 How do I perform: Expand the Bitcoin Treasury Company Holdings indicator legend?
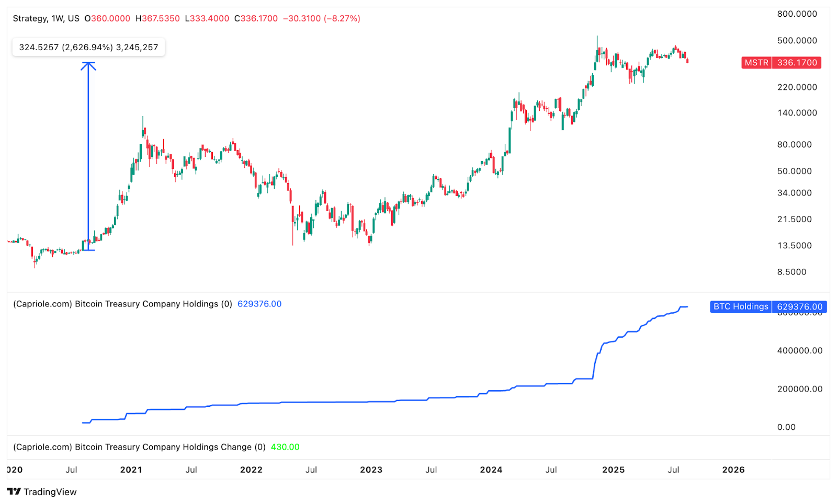point(122,304)
